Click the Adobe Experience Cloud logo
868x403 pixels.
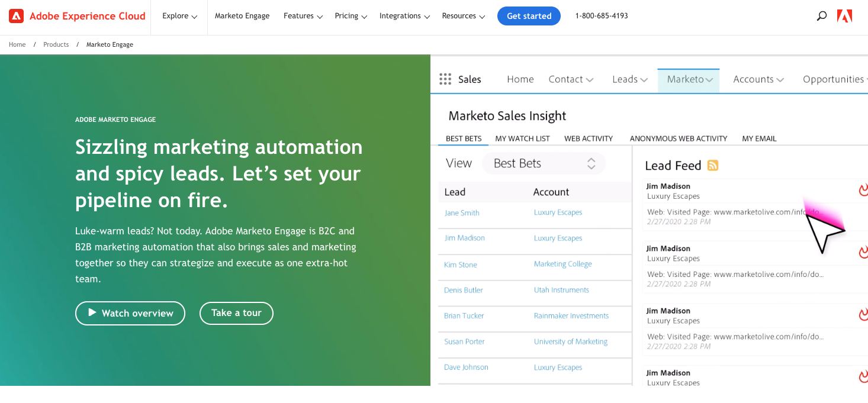click(x=78, y=16)
